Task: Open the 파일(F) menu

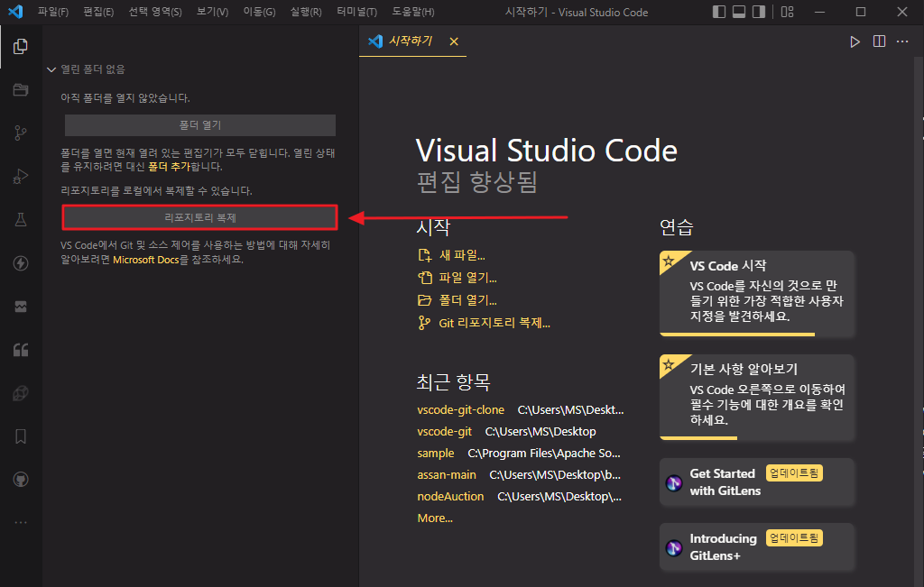Action: coord(53,12)
